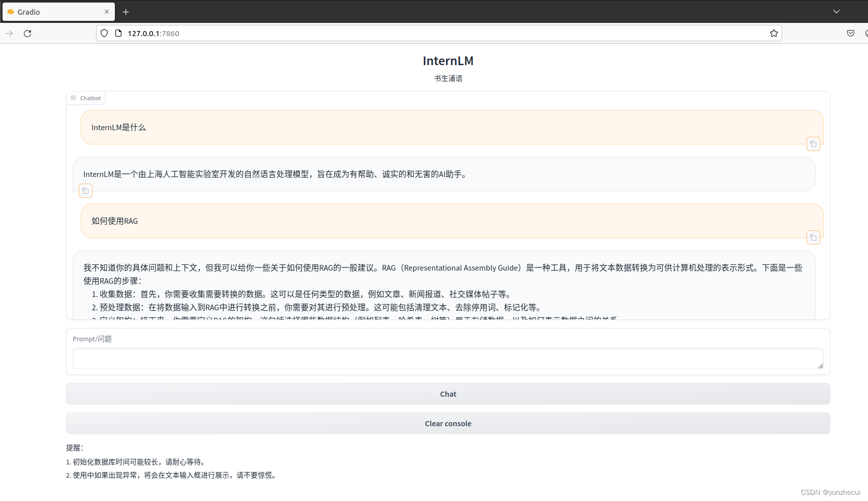Click the InternLM page heading
This screenshot has height=501, width=868.
point(448,61)
